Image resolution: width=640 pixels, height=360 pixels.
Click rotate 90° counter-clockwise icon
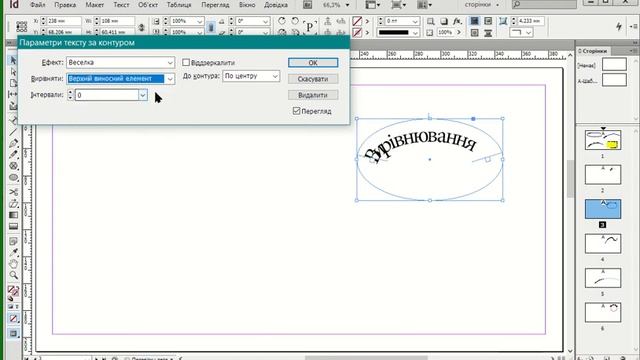(295, 21)
